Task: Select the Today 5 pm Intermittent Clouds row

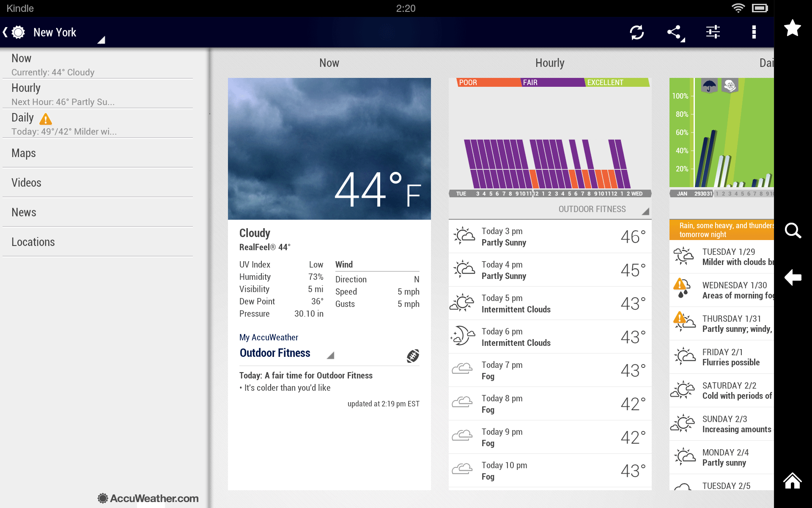Action: (x=550, y=303)
